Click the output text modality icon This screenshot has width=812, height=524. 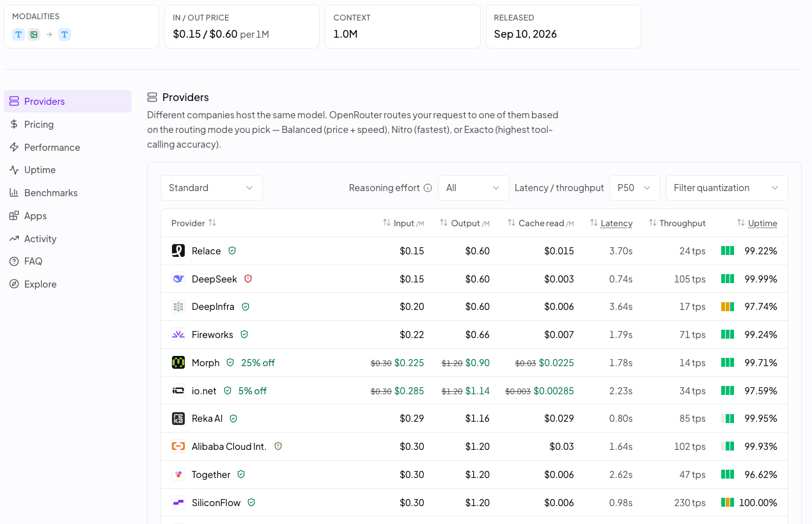(65, 35)
